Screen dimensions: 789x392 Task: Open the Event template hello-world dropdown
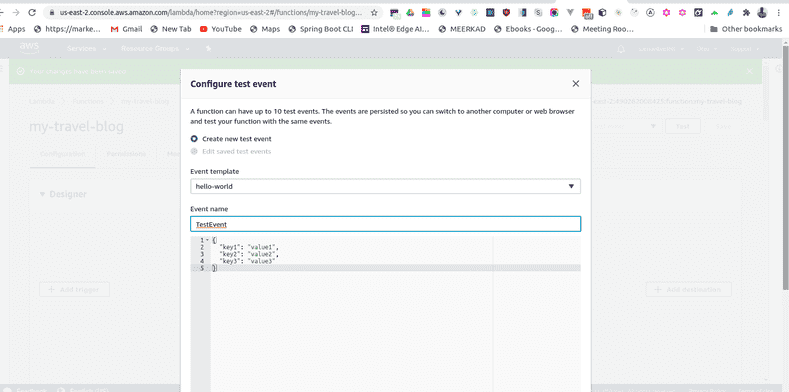pyautogui.click(x=385, y=186)
